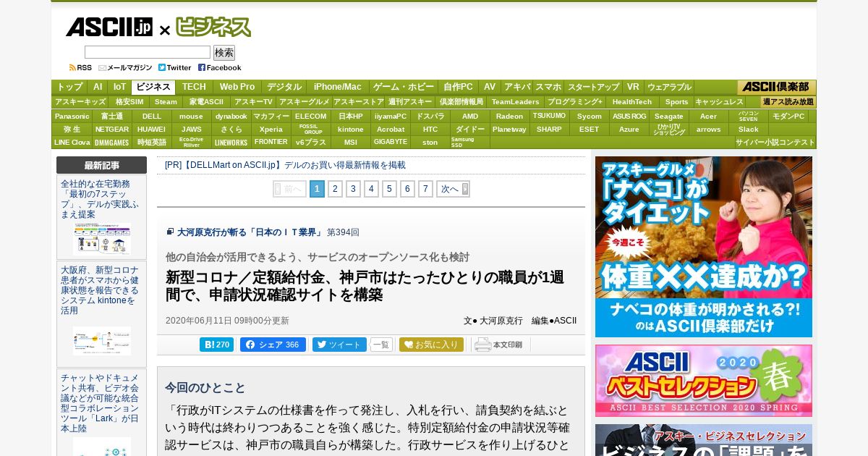Open the DELL sponsor link
Image resolution: width=868 pixels, height=456 pixels.
tap(152, 116)
